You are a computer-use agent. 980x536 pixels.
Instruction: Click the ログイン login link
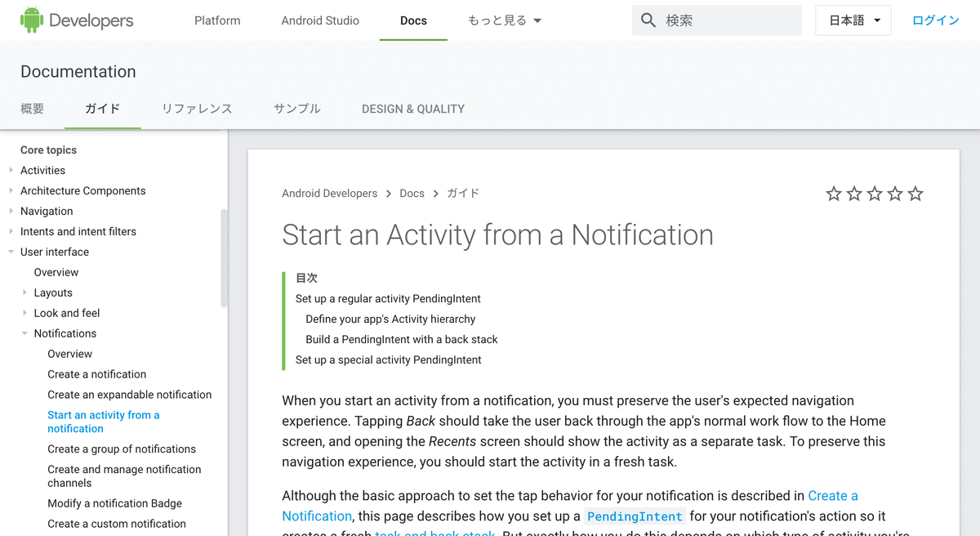click(936, 20)
